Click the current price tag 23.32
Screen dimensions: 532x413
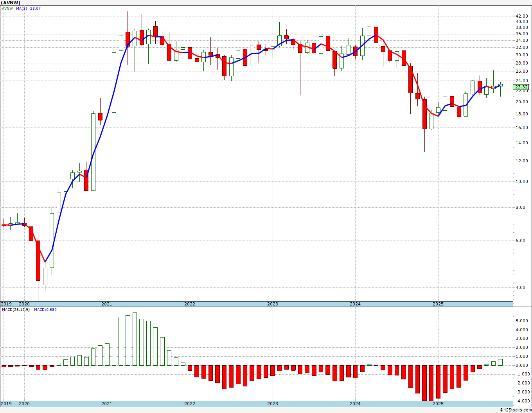point(521,87)
